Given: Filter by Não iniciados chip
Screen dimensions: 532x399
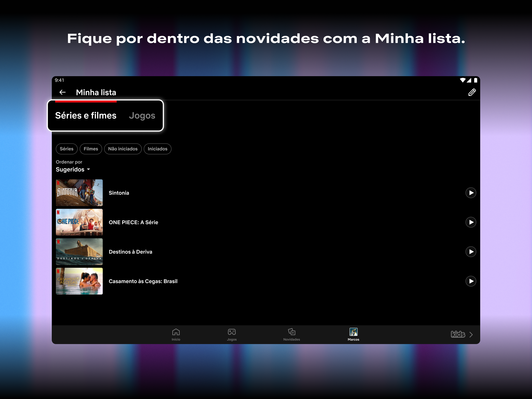Looking at the screenshot, I should point(123,149).
